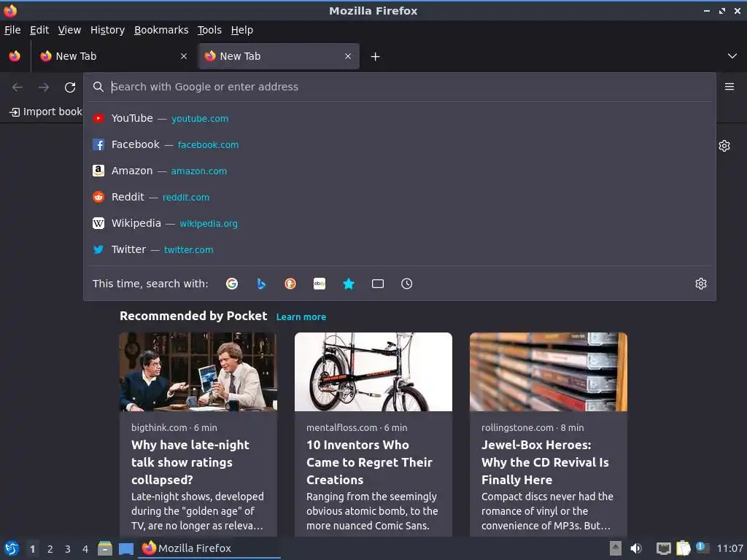
Task: Close the first New Tab
Action: [184, 56]
